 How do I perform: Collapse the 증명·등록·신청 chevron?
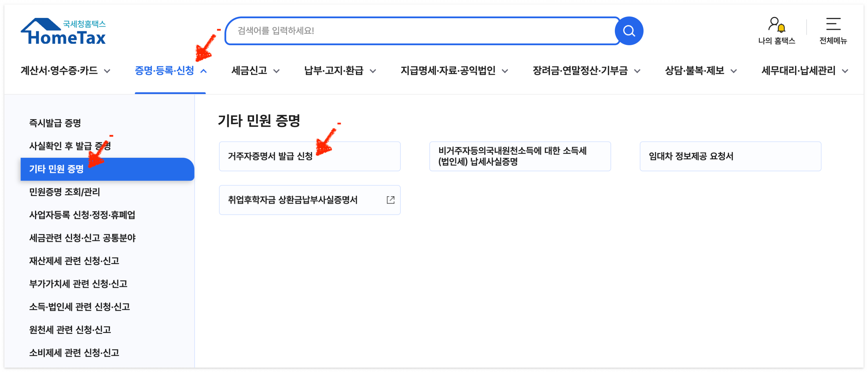203,71
